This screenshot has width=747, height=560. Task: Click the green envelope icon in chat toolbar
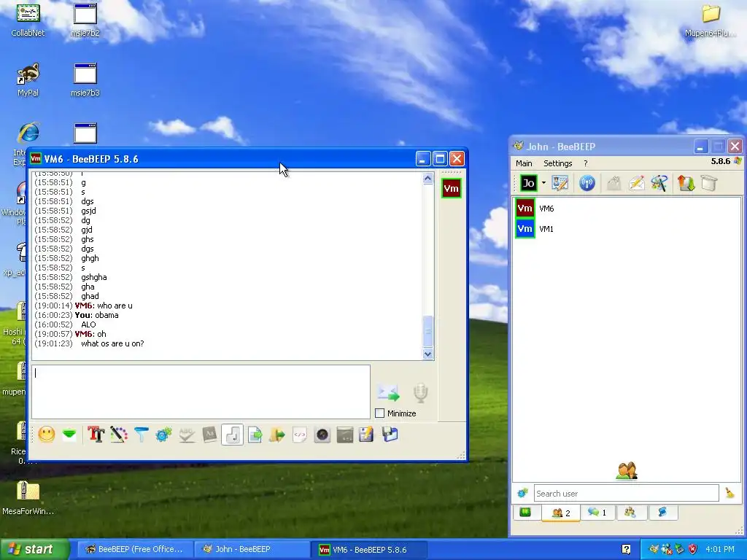pos(69,435)
